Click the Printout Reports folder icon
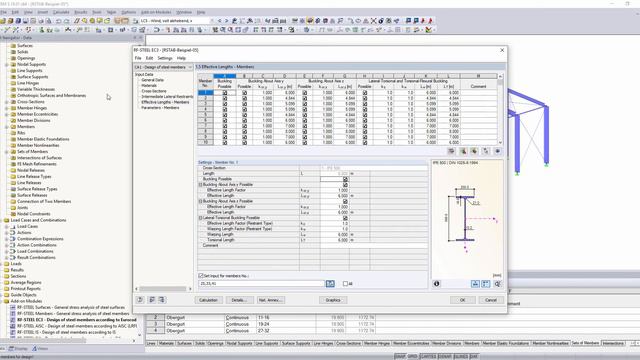Screen dimensions: 640x360 point(7,289)
